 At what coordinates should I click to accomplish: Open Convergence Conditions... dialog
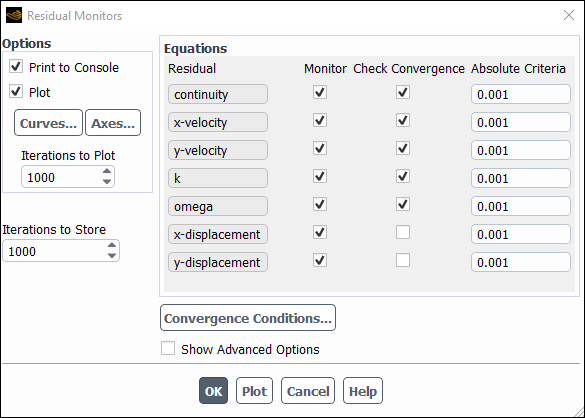248,318
